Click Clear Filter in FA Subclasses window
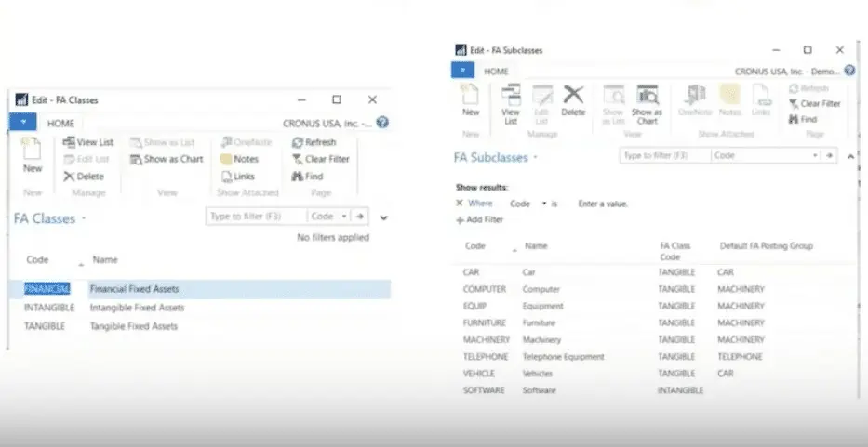 click(815, 103)
